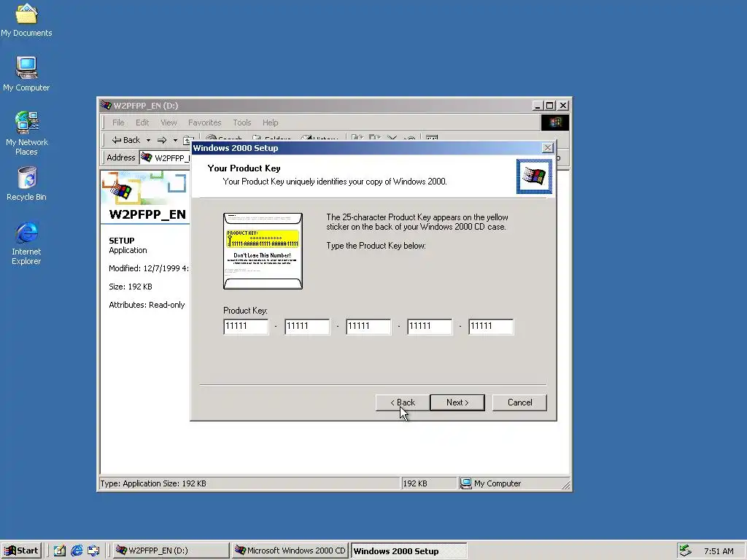Close the Windows 2000 Setup dialog
The image size is (747, 560).
coord(548,148)
